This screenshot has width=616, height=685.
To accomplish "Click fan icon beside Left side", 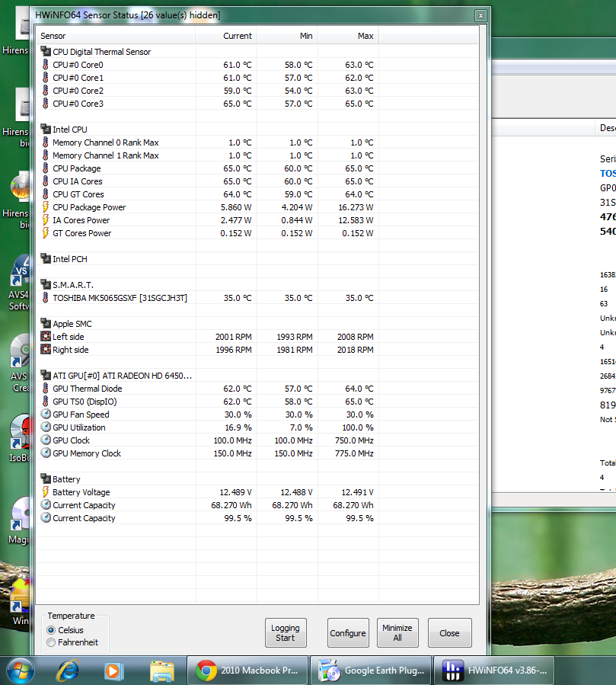I will click(46, 336).
